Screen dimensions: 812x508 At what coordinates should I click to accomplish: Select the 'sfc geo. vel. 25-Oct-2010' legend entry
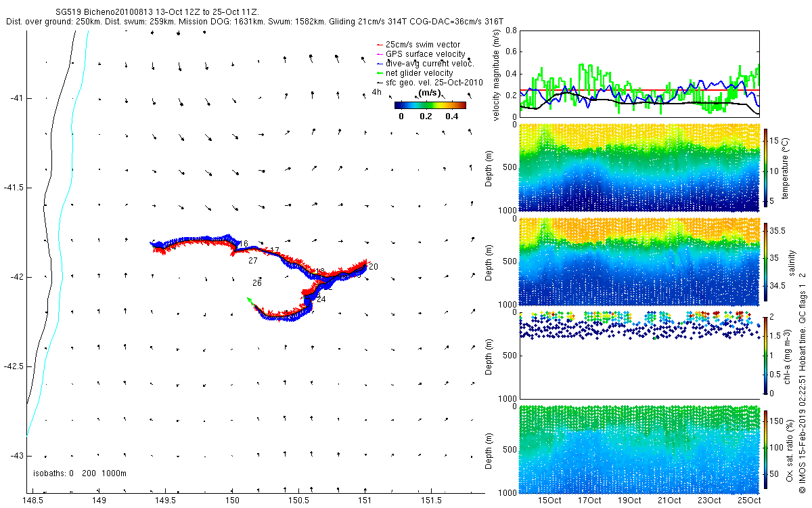click(429, 82)
